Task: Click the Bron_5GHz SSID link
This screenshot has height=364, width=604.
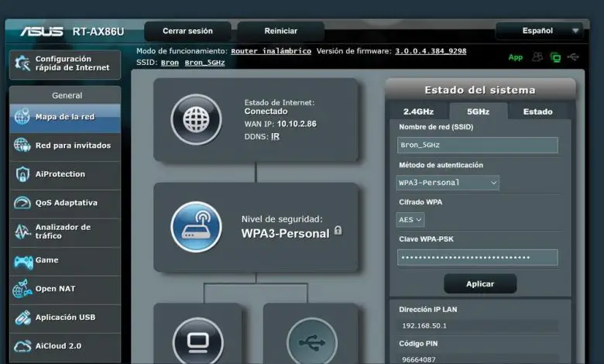Action: [x=204, y=63]
